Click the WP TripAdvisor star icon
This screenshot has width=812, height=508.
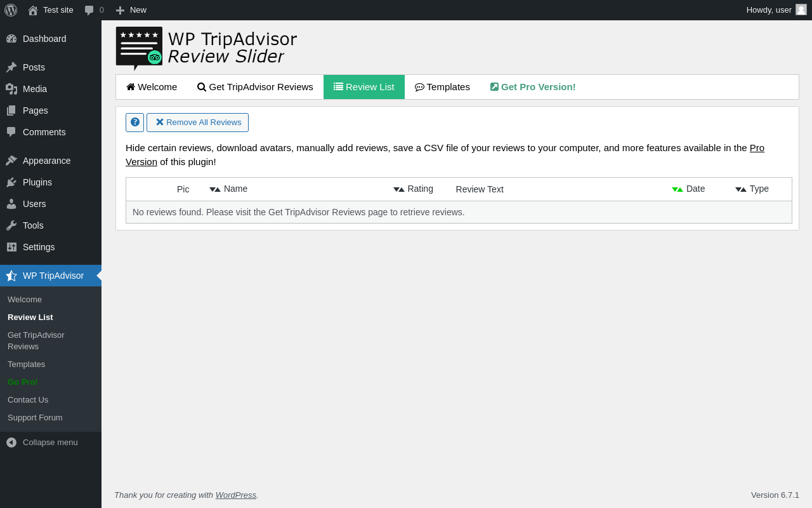(11, 276)
